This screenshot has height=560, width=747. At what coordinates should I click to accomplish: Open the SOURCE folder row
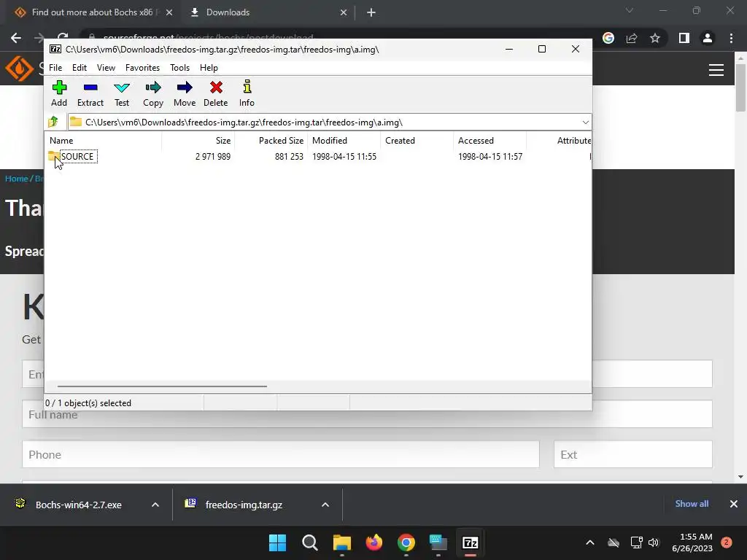318,156
